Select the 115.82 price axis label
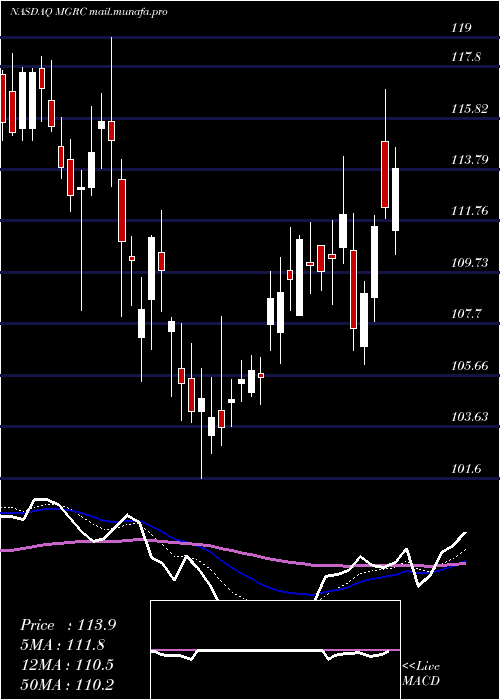 [470, 109]
